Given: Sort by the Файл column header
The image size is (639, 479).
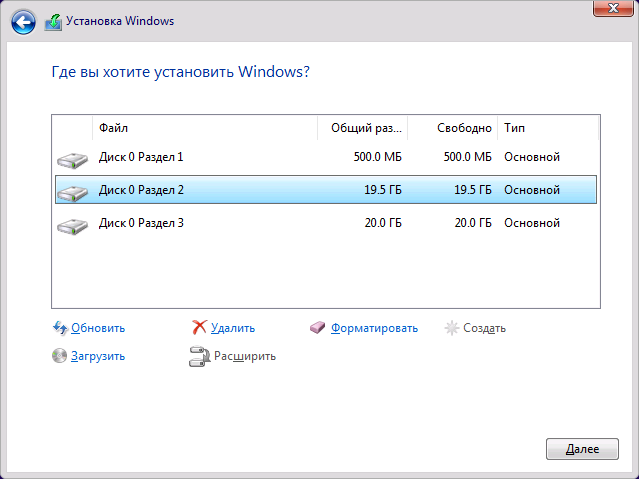Looking at the screenshot, I should (x=205, y=128).
